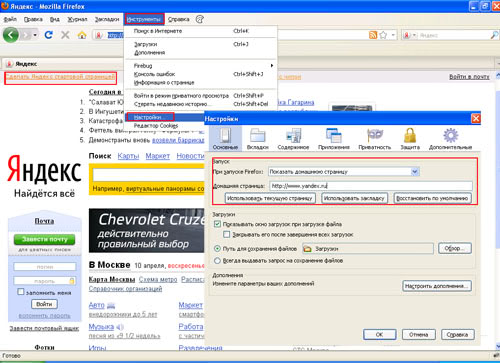The height and width of the screenshot is (363, 500).
Task: Subscribe via the orange RSS feed icon
Action: (x=373, y=35)
